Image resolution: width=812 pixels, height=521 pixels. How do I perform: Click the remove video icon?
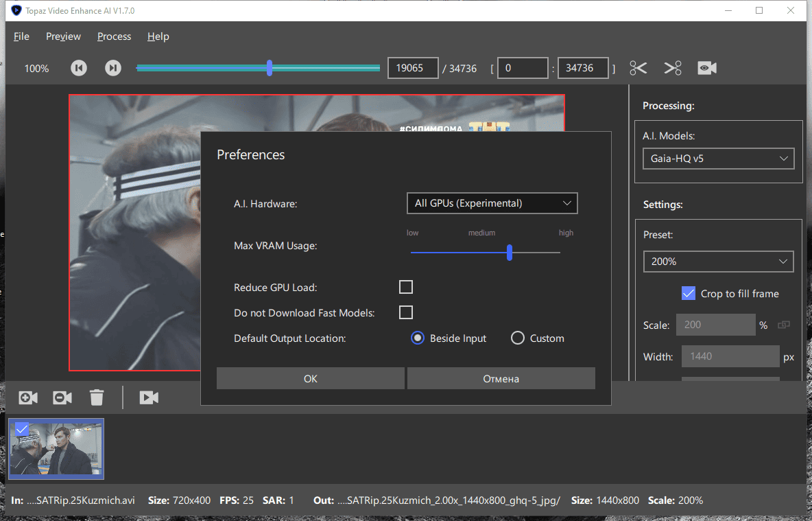(62, 397)
